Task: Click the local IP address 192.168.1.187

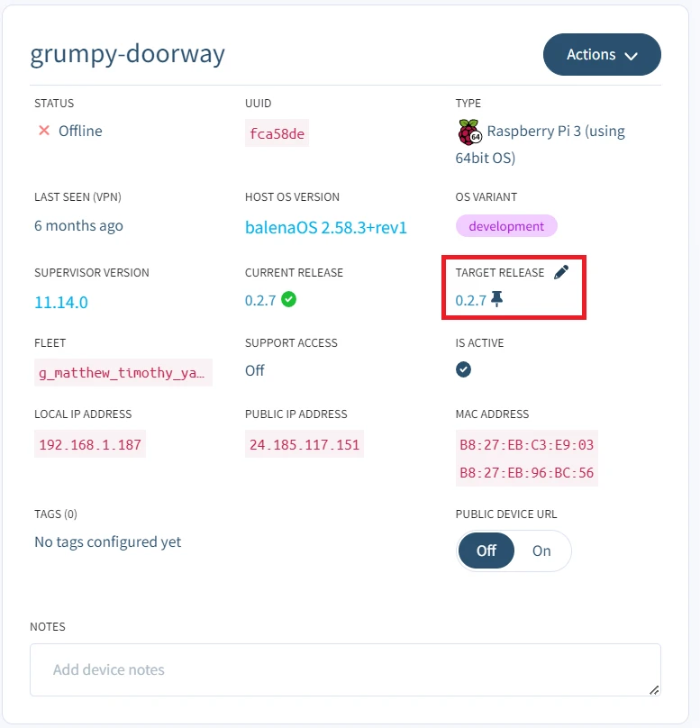Action: [89, 444]
